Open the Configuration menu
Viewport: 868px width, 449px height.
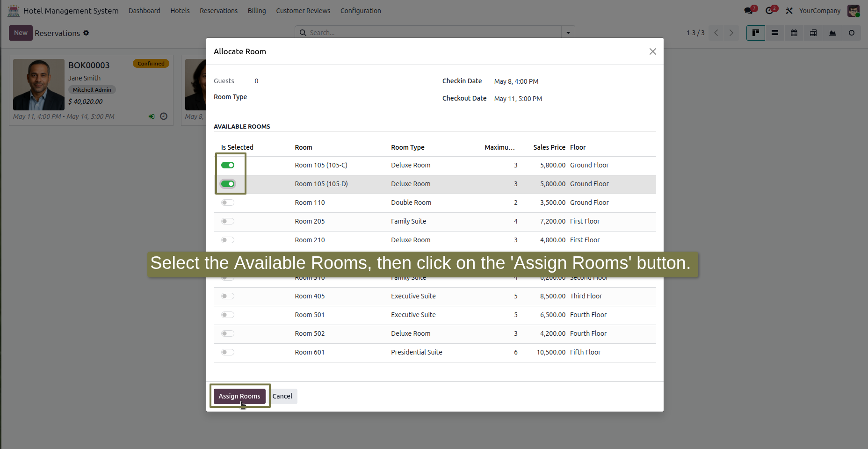[x=361, y=10]
